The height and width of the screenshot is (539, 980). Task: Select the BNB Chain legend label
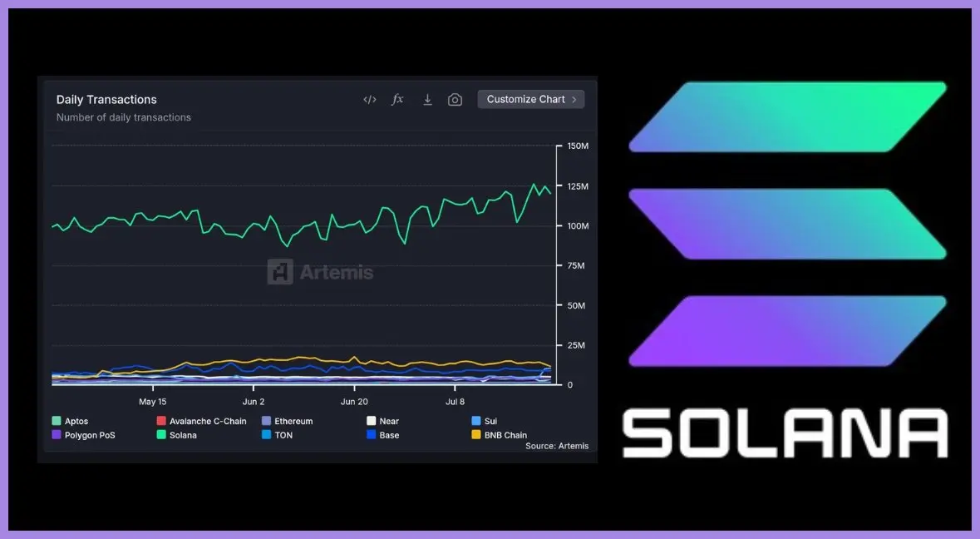[505, 435]
